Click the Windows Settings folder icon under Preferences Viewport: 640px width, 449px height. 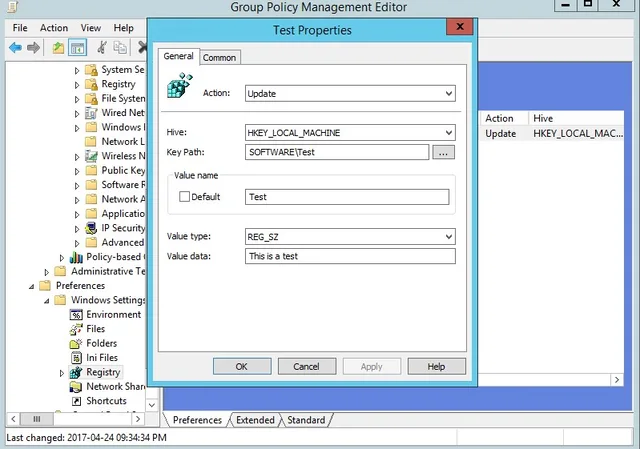[x=60, y=300]
